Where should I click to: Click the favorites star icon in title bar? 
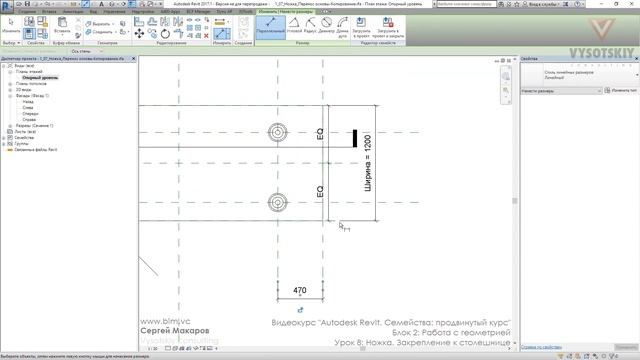[x=517, y=4]
